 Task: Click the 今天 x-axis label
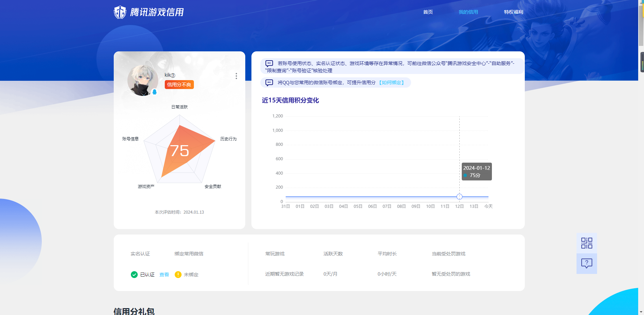coord(488,206)
